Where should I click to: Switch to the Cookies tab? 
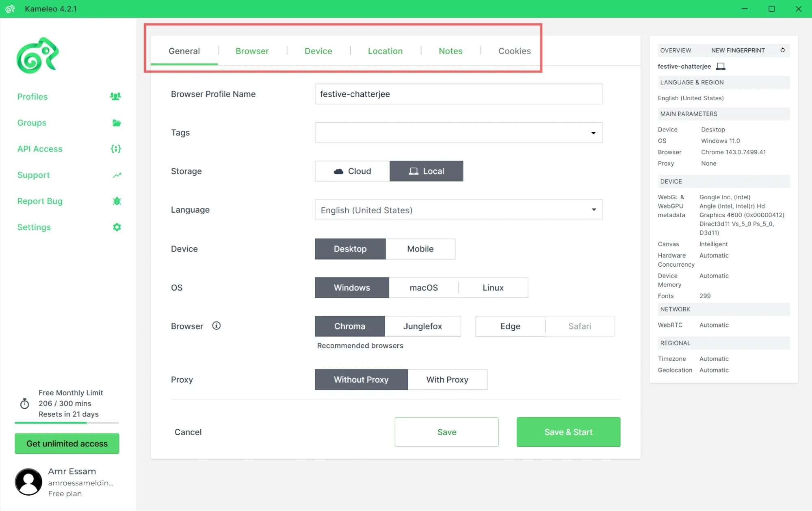point(514,51)
